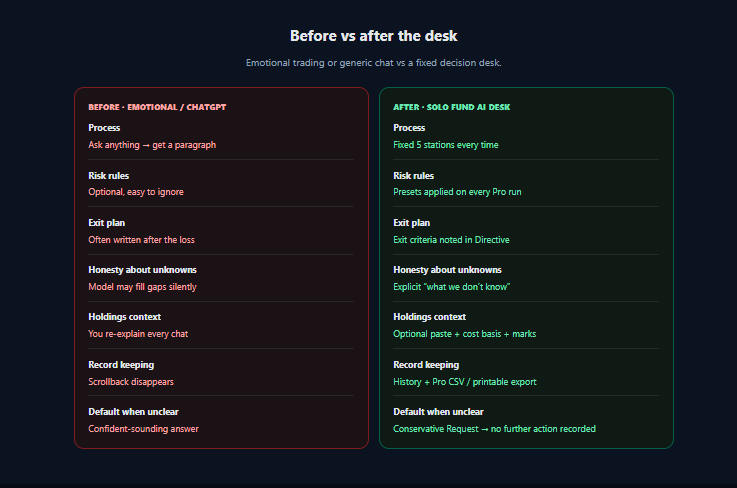The image size is (737, 488).
Task: Click 'You re-explain every chat' text
Action: (138, 334)
